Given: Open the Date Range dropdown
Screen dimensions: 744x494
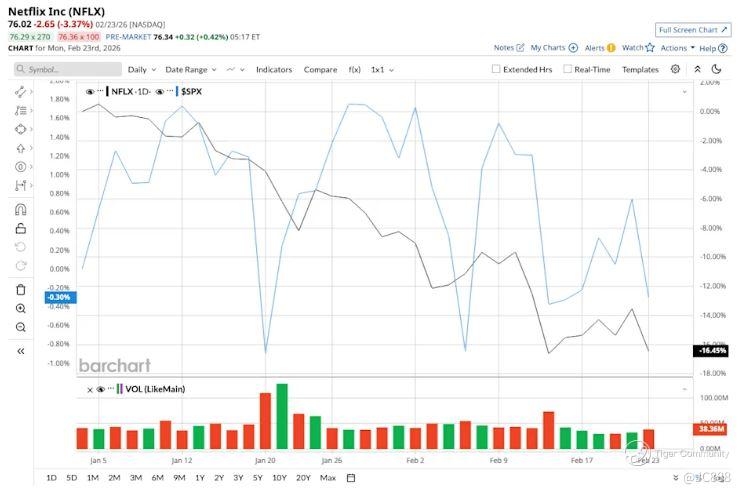Looking at the screenshot, I should pyautogui.click(x=191, y=70).
